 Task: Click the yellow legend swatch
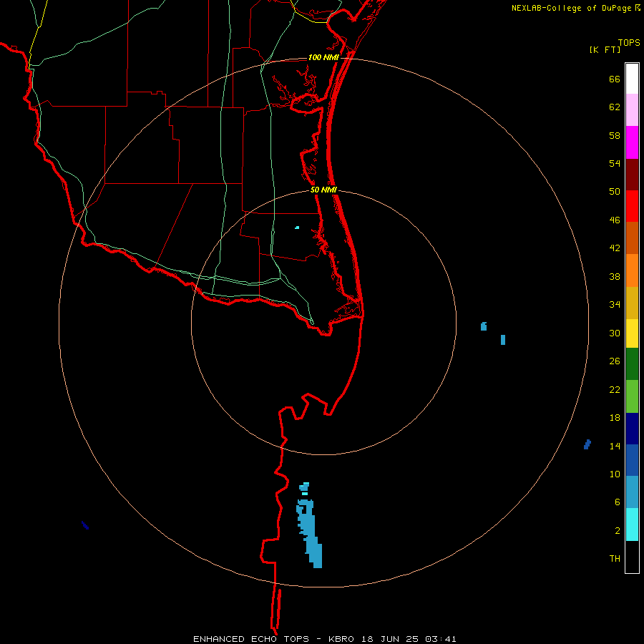point(632,333)
